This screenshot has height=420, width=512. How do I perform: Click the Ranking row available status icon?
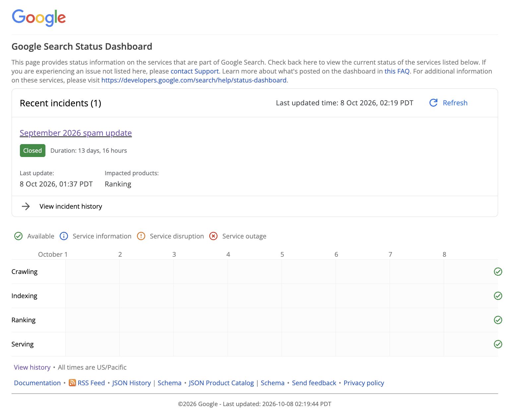498,320
